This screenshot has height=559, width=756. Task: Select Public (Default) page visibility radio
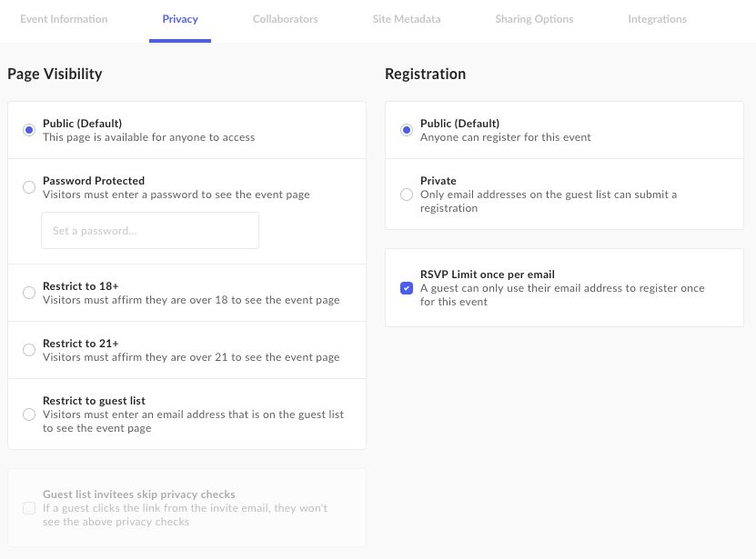point(29,130)
